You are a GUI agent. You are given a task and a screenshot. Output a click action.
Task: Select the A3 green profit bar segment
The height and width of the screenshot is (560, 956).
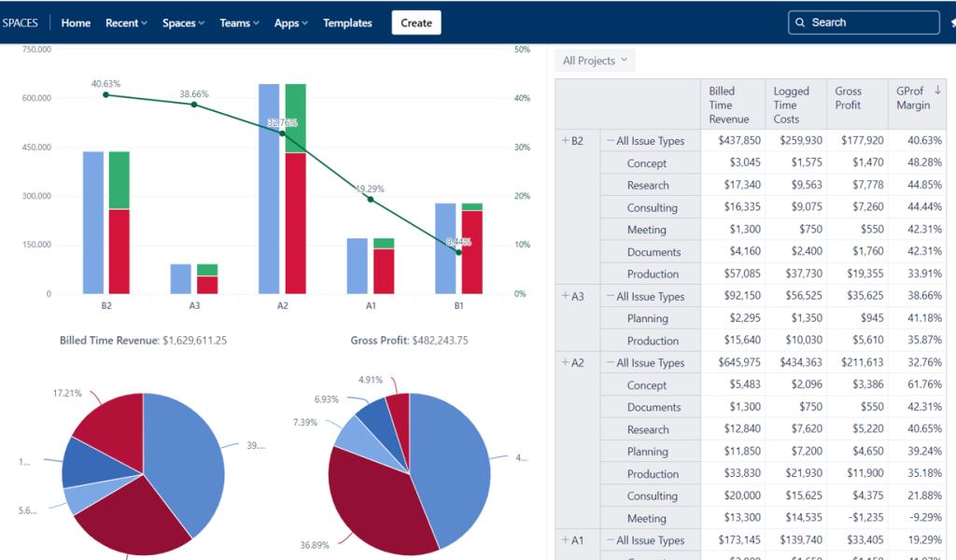[x=207, y=270]
